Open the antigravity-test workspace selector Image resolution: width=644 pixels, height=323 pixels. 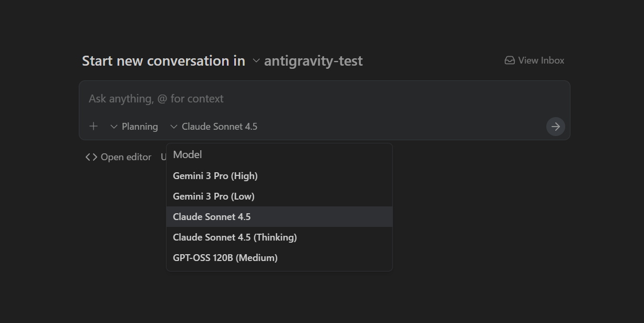point(313,61)
